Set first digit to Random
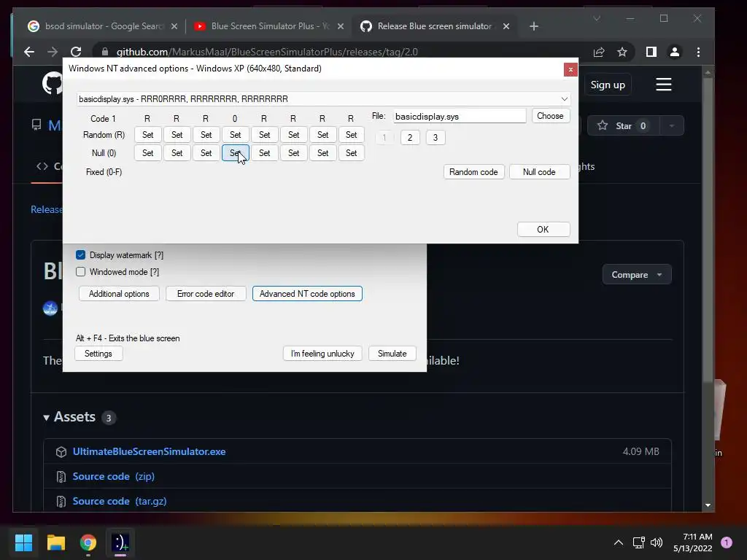 [x=147, y=135]
